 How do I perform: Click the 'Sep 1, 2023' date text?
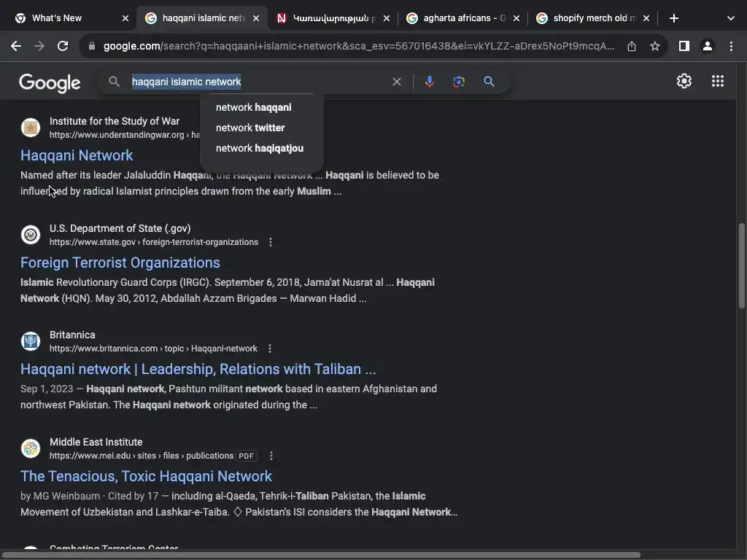coord(47,389)
